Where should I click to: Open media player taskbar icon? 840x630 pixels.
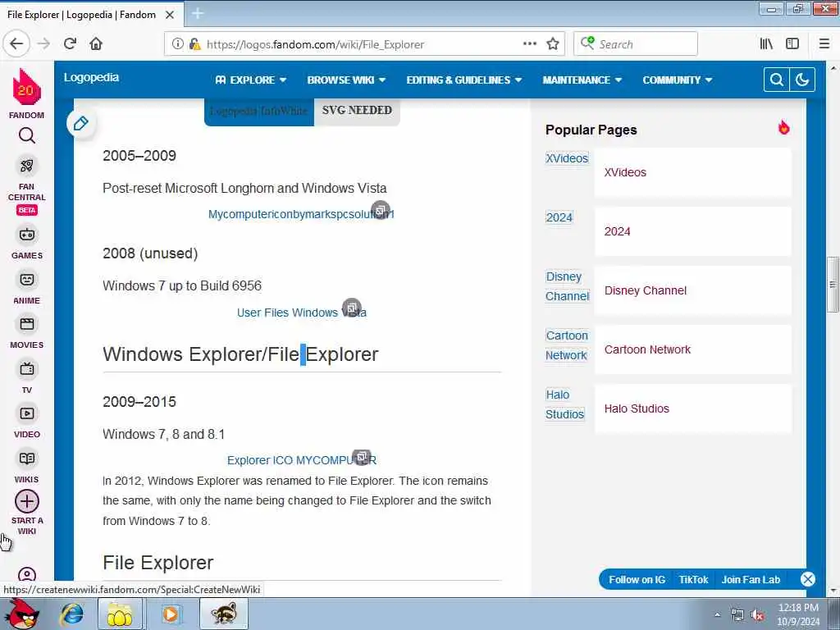(x=171, y=614)
